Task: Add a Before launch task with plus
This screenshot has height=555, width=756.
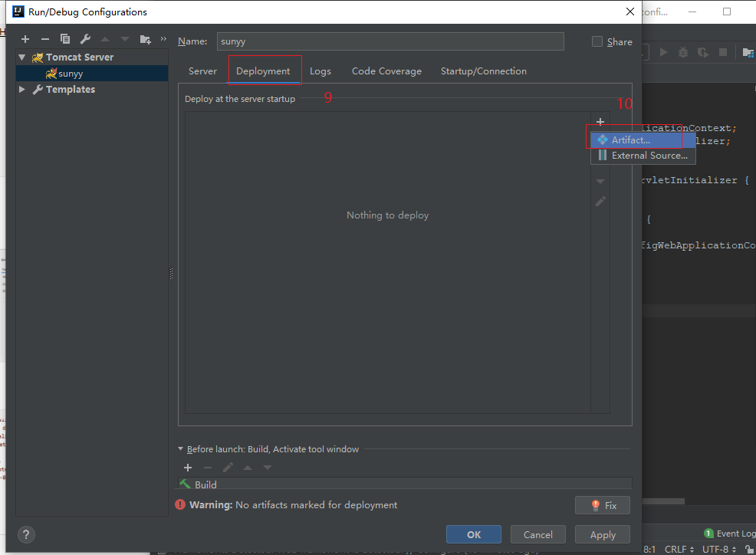Action: point(188,468)
